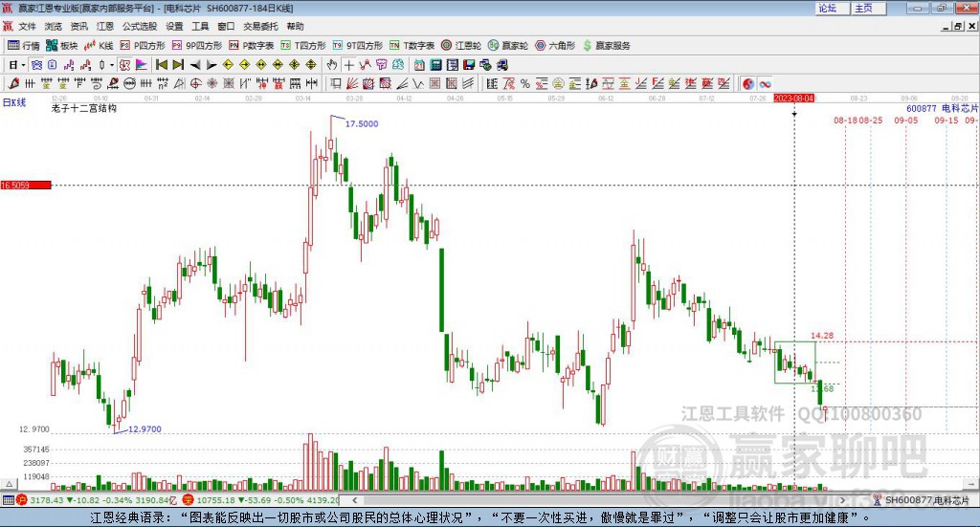Select the hand pan tool

click(332, 65)
